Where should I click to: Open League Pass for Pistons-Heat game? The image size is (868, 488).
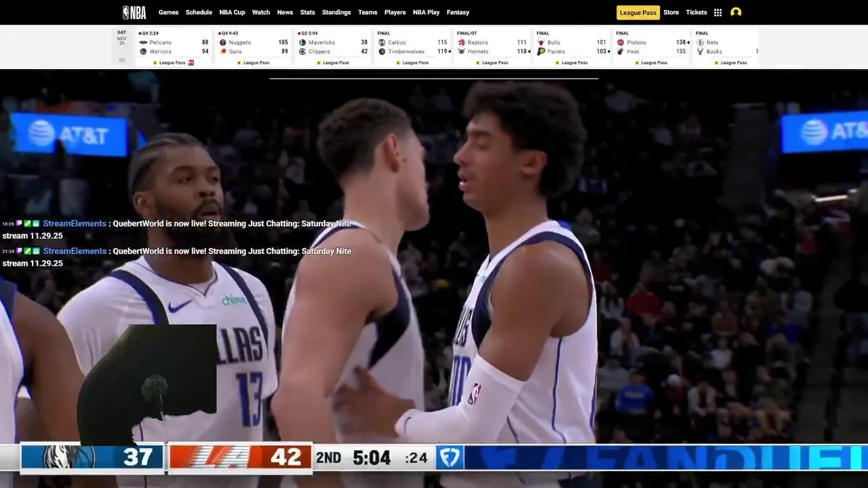tap(650, 62)
